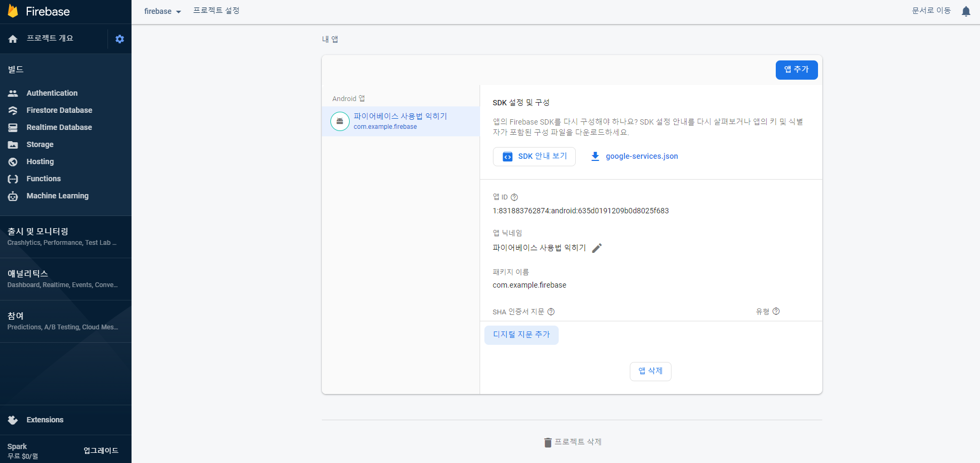Click package name com.example.firebase value
Screen dimensions: 980x463
pos(529,285)
